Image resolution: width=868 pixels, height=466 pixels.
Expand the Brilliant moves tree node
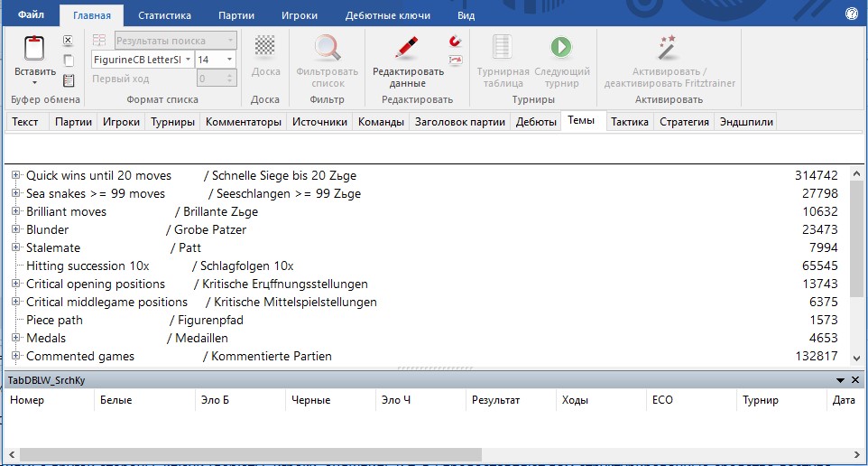16,211
